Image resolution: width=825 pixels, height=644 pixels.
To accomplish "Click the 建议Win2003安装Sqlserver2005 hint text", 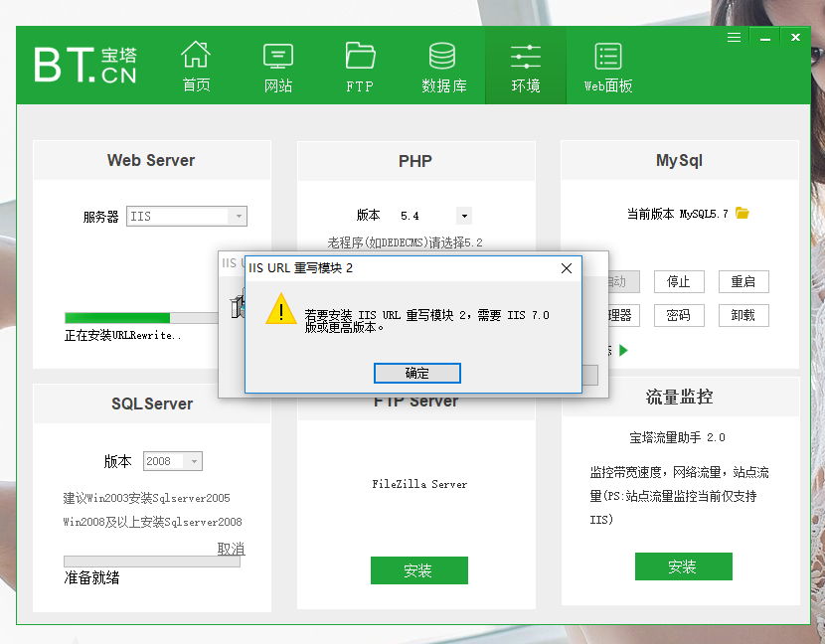I will (147, 498).
